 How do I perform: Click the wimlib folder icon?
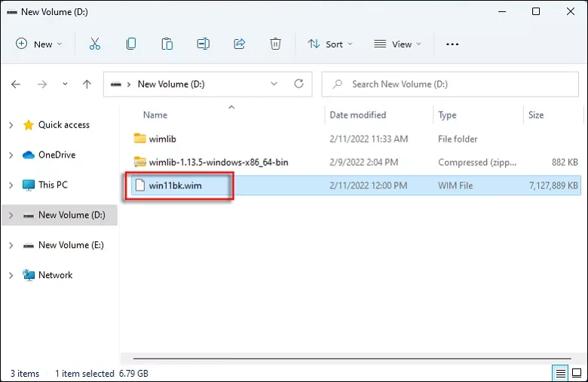tap(140, 139)
